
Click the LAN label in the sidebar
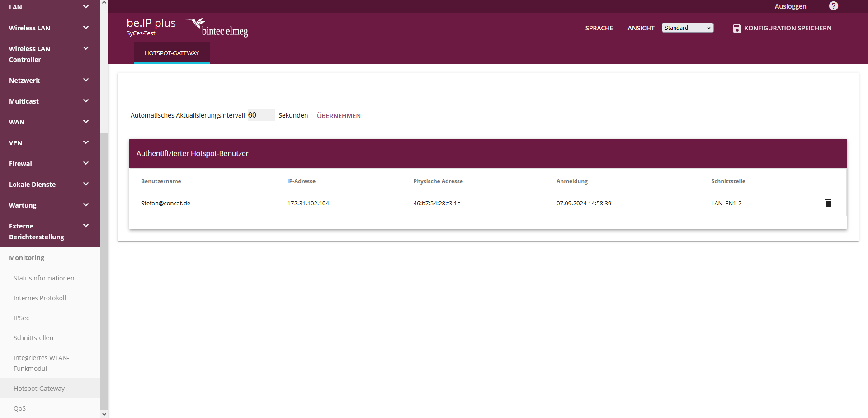[x=15, y=7]
